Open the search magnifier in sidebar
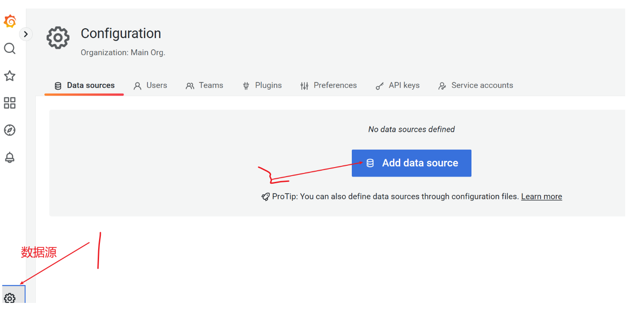The width and height of the screenshot is (644, 315). click(x=10, y=48)
